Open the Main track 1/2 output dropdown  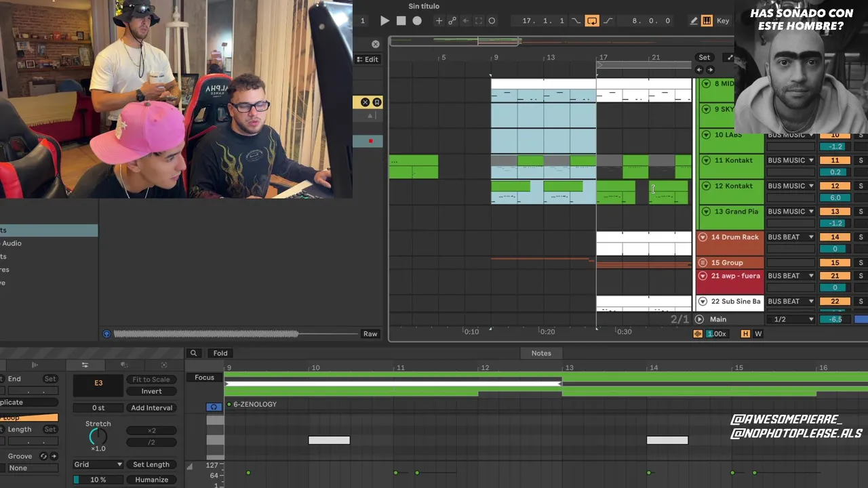(791, 319)
